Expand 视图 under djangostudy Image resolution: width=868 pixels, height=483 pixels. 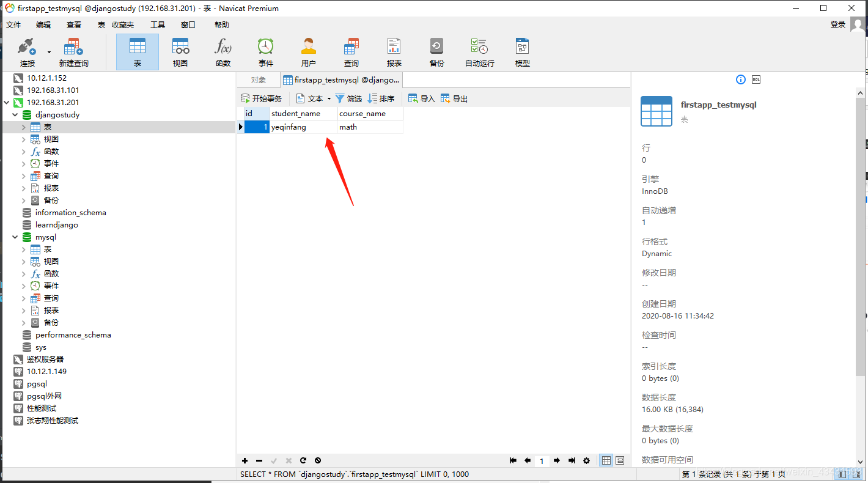tap(24, 139)
